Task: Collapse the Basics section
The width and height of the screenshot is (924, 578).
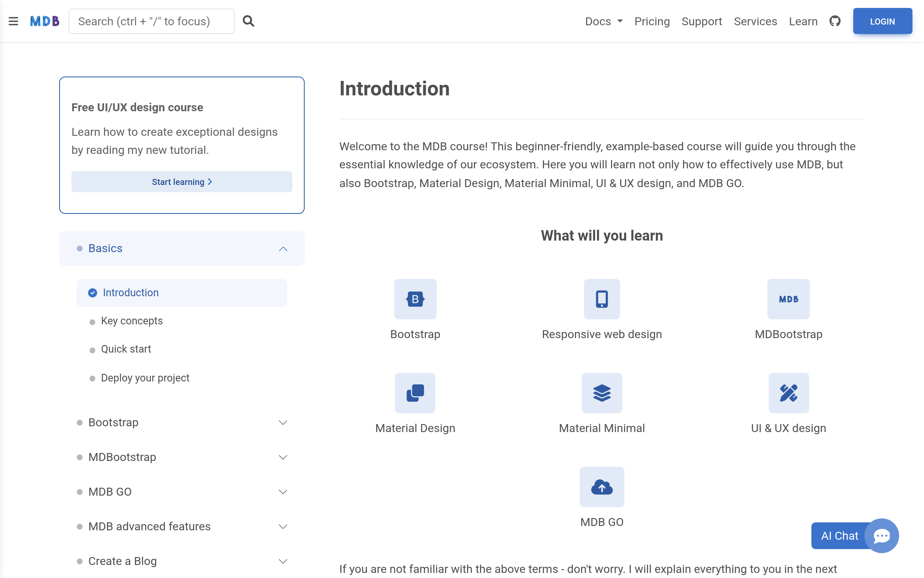Action: (182, 249)
